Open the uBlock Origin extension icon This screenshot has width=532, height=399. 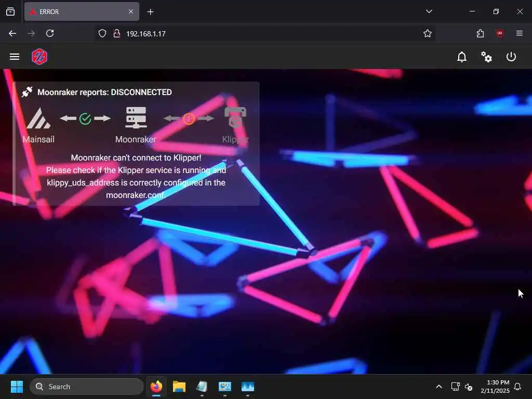(499, 34)
